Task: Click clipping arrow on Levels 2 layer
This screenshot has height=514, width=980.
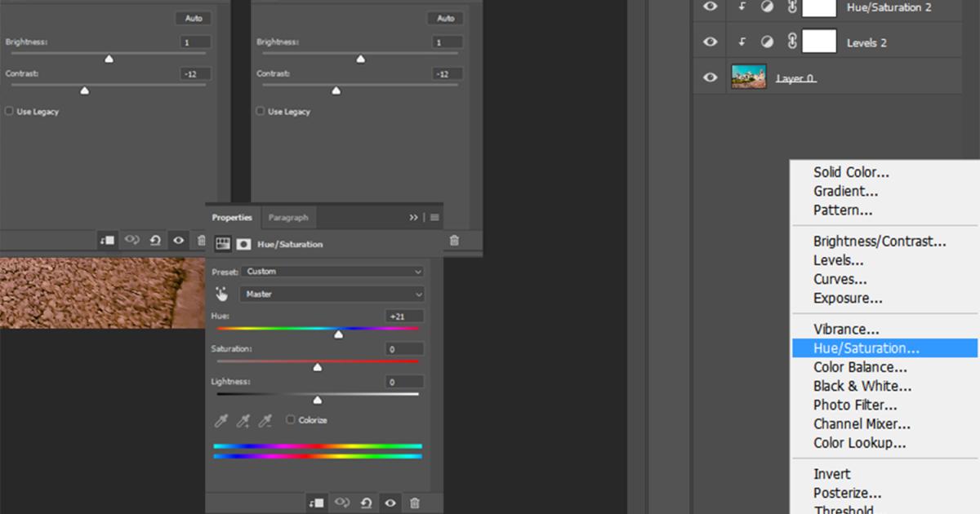Action: 742,42
